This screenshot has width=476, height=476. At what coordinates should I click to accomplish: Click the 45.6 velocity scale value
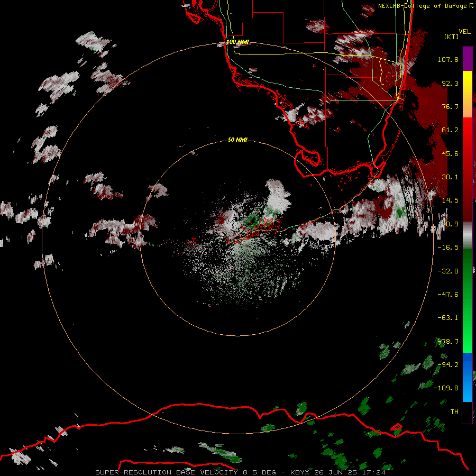450,153
